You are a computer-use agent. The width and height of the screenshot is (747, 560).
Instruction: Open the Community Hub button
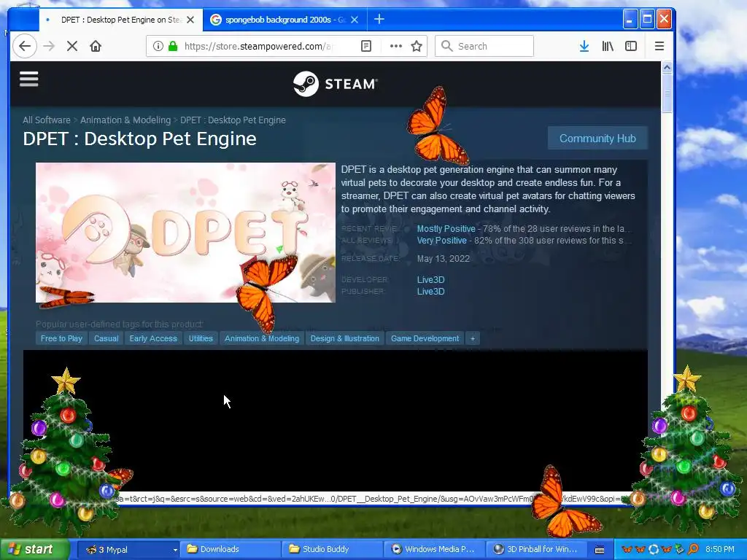click(597, 139)
